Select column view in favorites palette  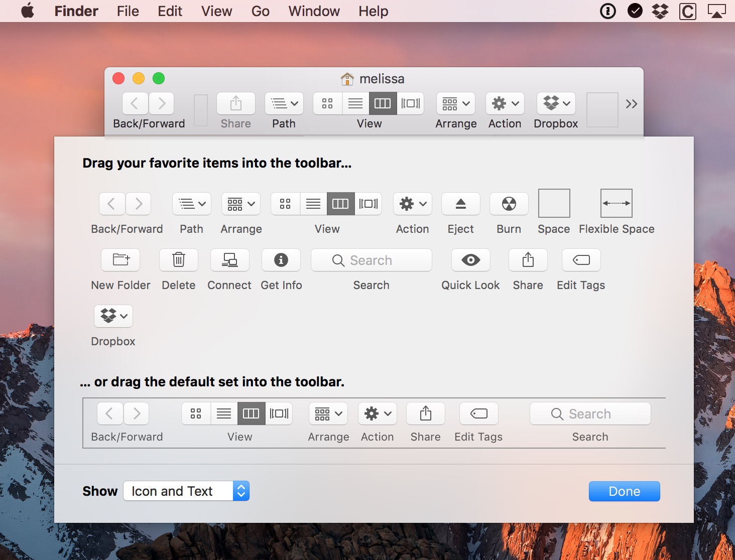coord(340,204)
